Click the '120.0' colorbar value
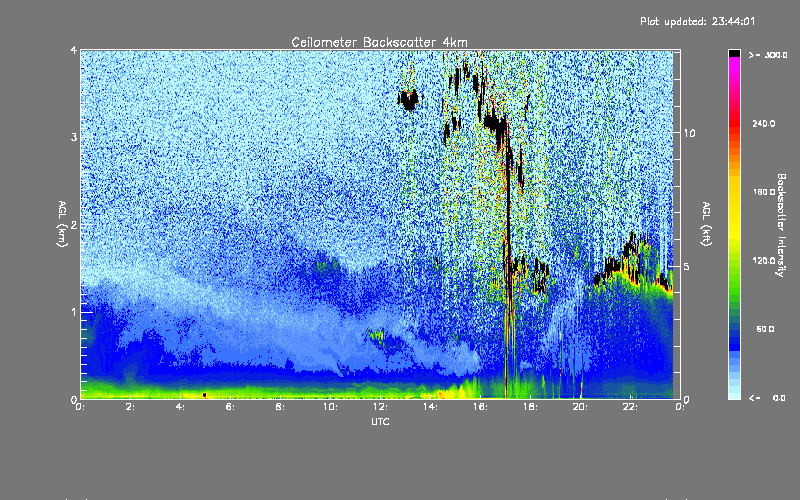Screen dimensions: 800x500 [764, 261]
